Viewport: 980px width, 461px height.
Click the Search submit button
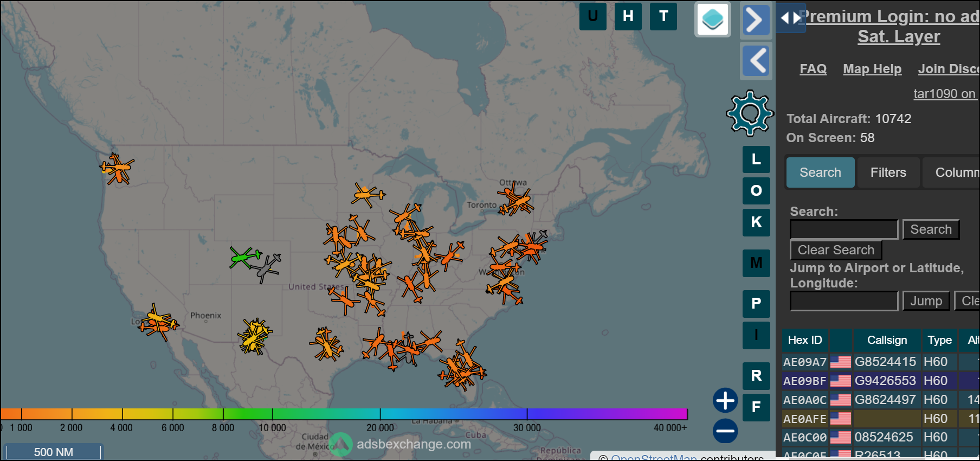click(931, 229)
